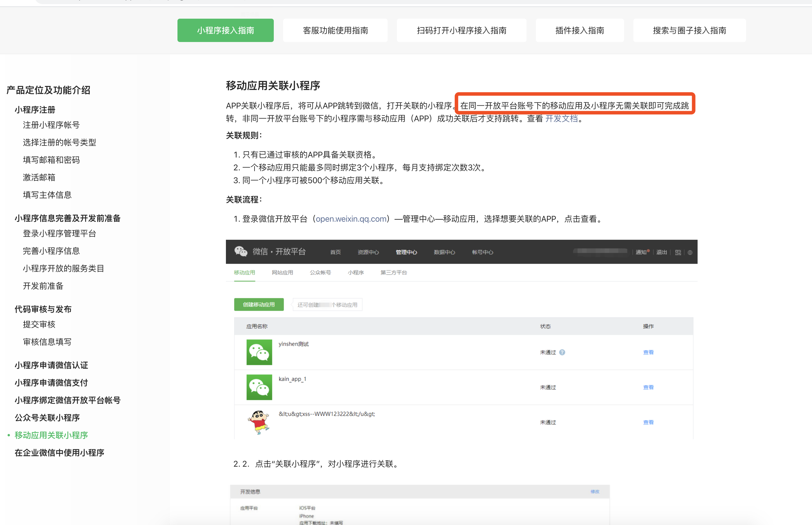Screen dimensions: 812x525
Task: Open the 开发文档 link
Action: pos(561,119)
